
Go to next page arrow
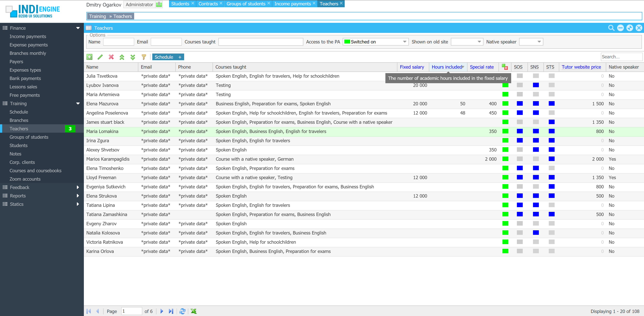pyautogui.click(x=162, y=311)
